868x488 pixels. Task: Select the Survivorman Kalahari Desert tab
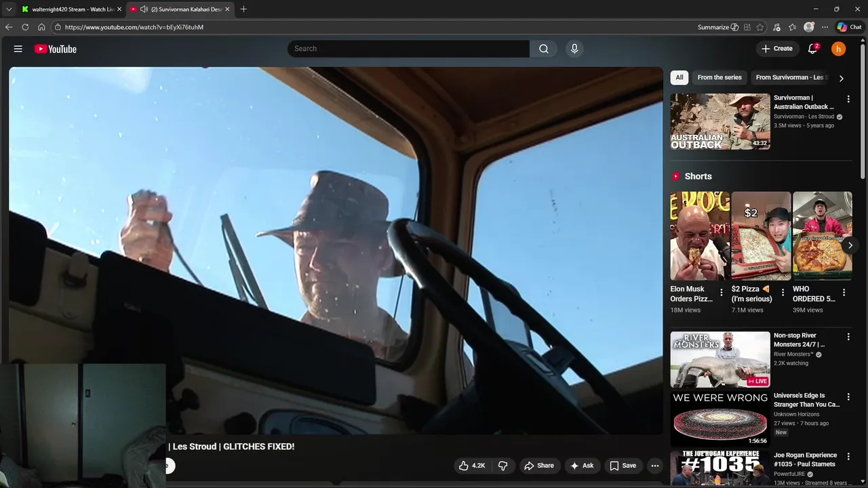pyautogui.click(x=180, y=9)
